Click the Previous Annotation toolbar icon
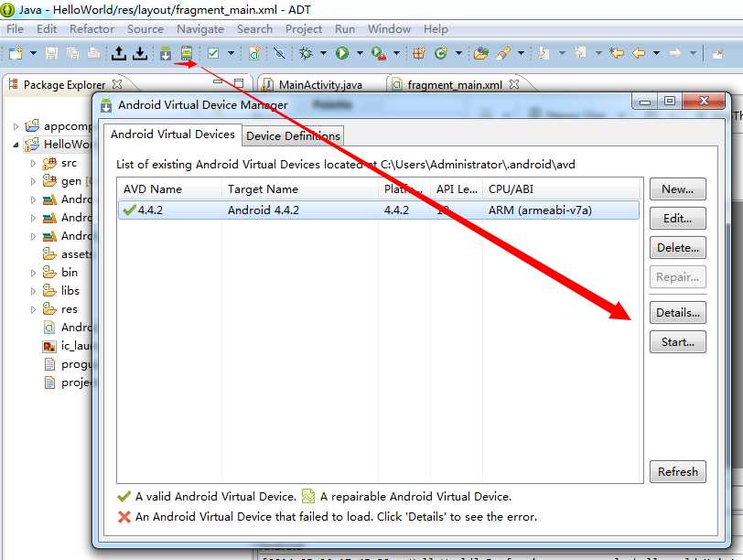The image size is (743, 560). [x=580, y=53]
